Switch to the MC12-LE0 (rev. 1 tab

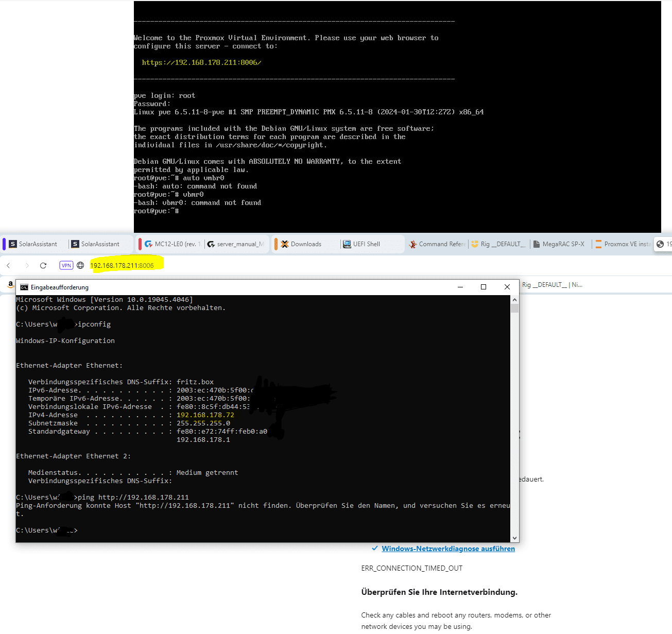[171, 244]
